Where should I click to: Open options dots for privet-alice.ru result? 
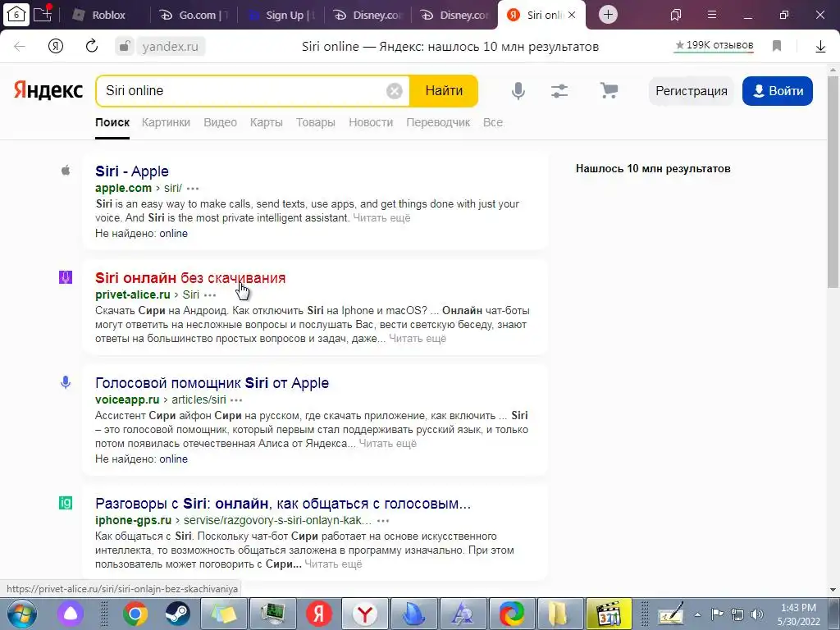coord(210,295)
